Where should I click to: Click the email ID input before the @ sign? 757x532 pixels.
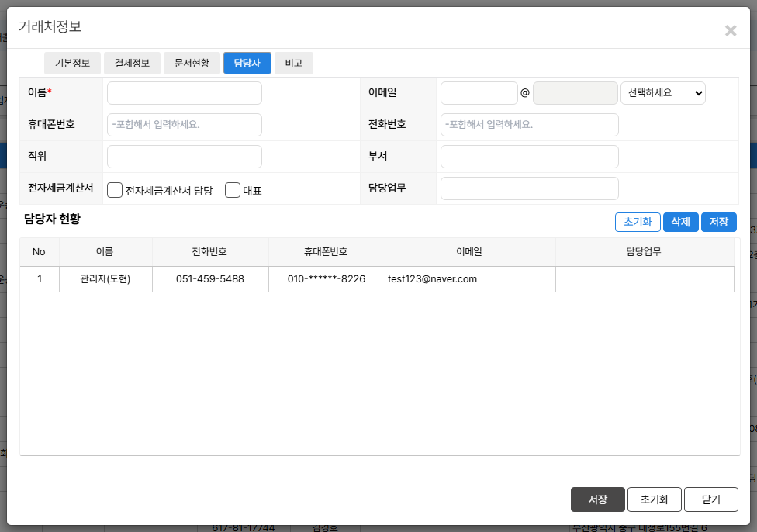(x=479, y=93)
